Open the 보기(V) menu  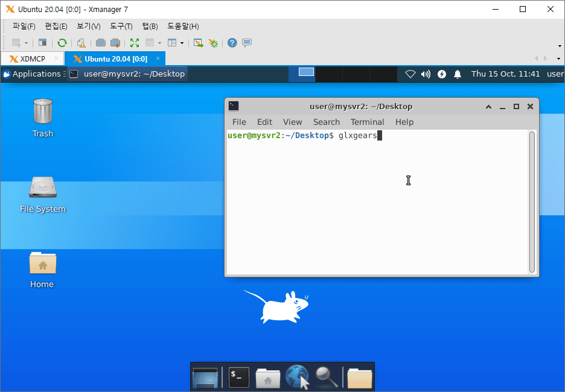coord(88,27)
